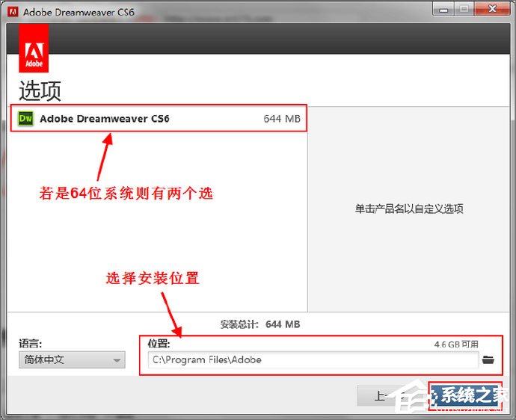Click the install location path field
The width and height of the screenshot is (516, 420).
(x=313, y=359)
